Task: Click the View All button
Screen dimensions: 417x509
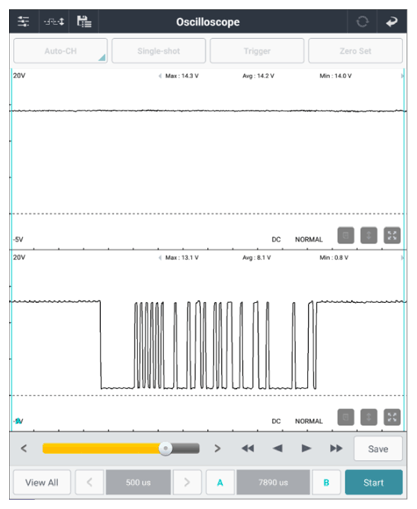Action: tap(42, 482)
